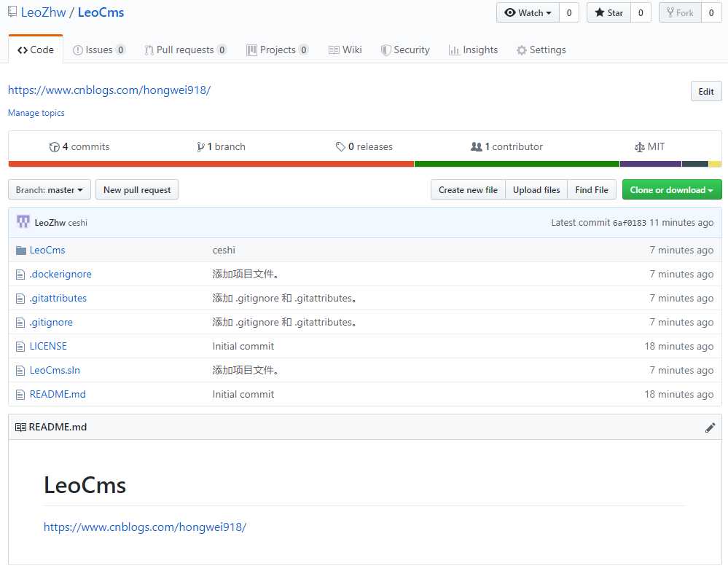Click the .dockerignore file icon
The width and height of the screenshot is (728, 571).
[x=20, y=275]
